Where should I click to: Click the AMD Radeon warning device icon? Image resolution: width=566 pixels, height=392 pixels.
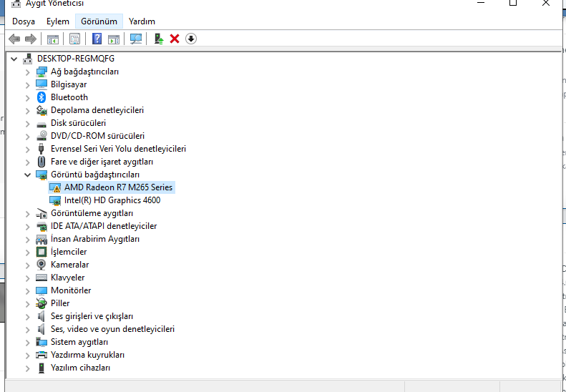click(55, 187)
